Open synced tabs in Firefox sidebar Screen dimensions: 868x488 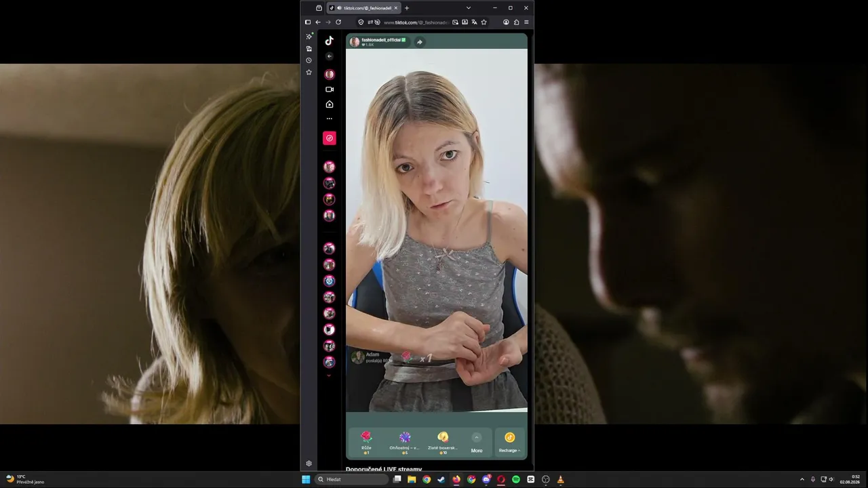tap(309, 48)
